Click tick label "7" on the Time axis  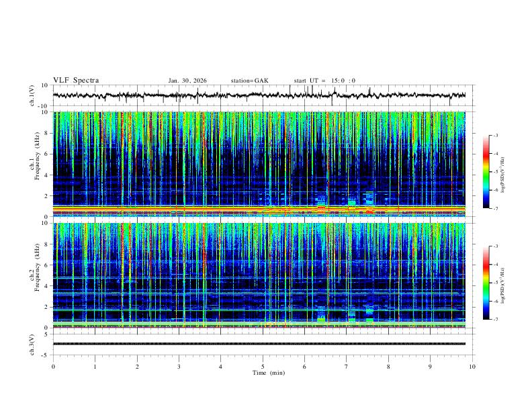347,367
